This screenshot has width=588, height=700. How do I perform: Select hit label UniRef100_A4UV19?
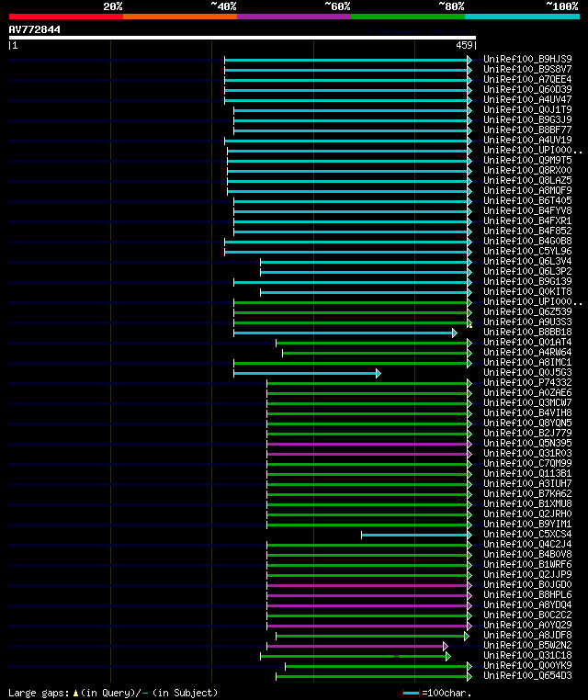click(x=527, y=140)
